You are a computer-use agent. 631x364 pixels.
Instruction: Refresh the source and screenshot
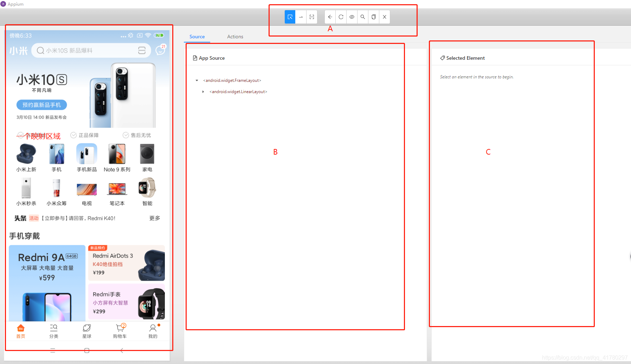(x=341, y=17)
